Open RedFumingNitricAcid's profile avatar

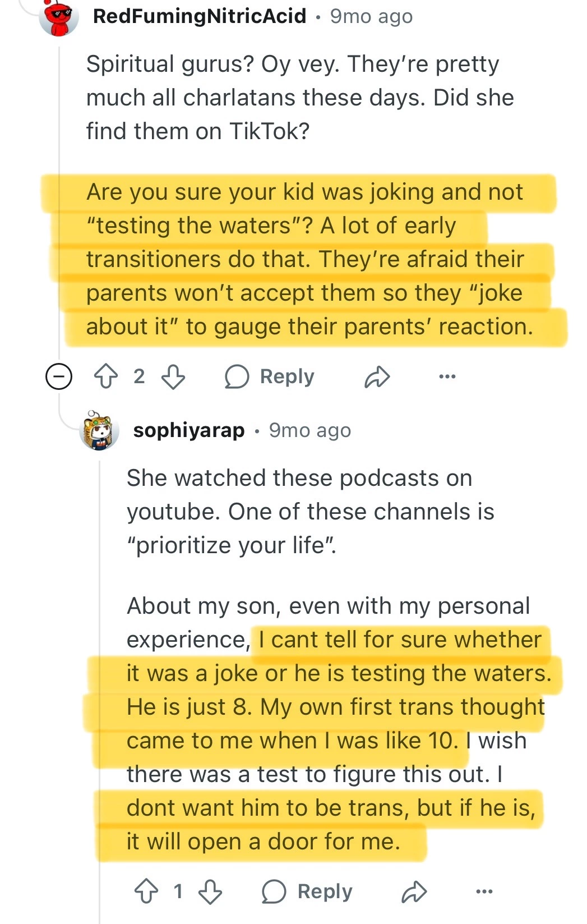[x=59, y=17]
